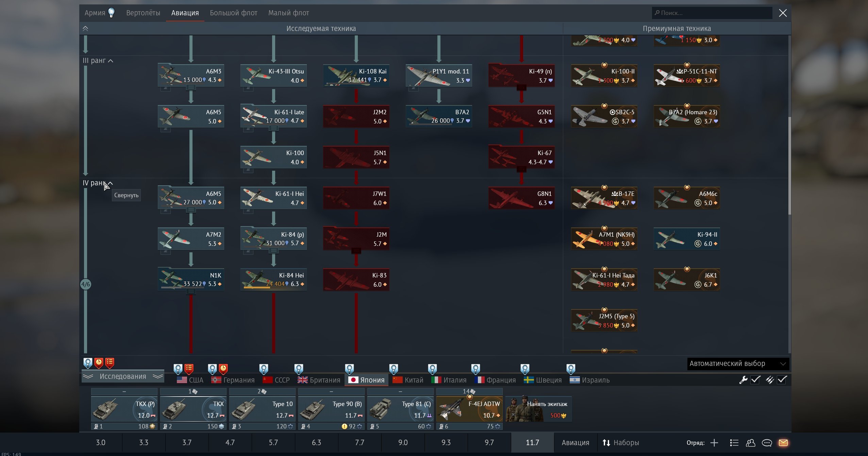Toggle auto-repair checkbox beside wrench icon
This screenshot has width=868, height=456.
click(x=755, y=379)
